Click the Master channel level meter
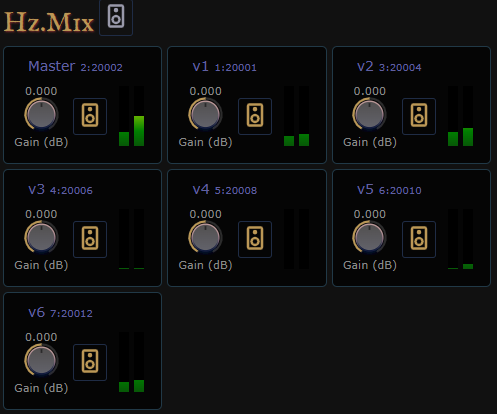The height and width of the screenshot is (414, 497). [132, 116]
